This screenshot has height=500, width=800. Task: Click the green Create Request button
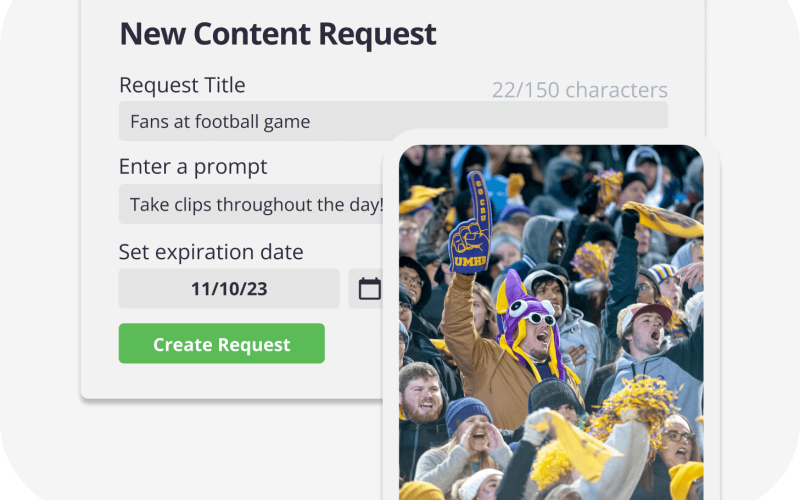(221, 343)
